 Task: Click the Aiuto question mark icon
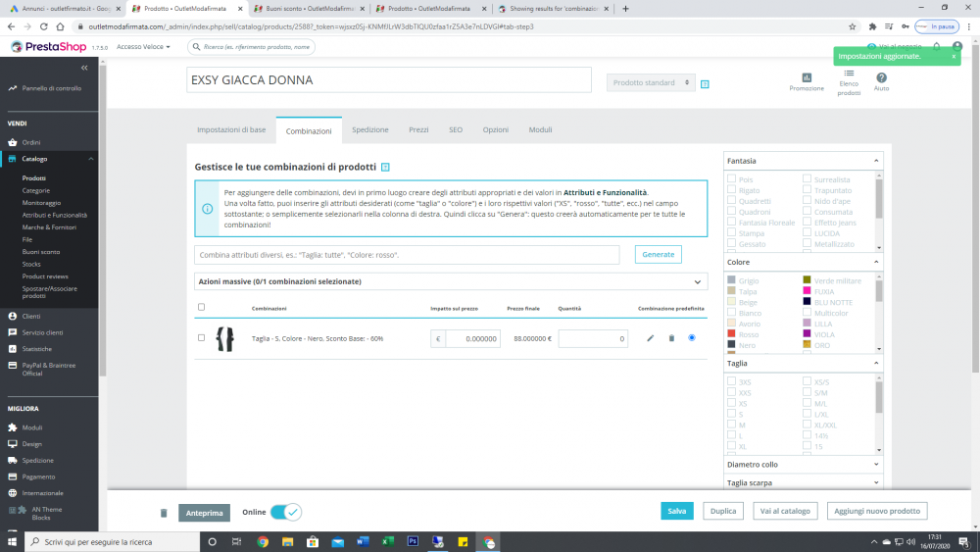tap(881, 77)
